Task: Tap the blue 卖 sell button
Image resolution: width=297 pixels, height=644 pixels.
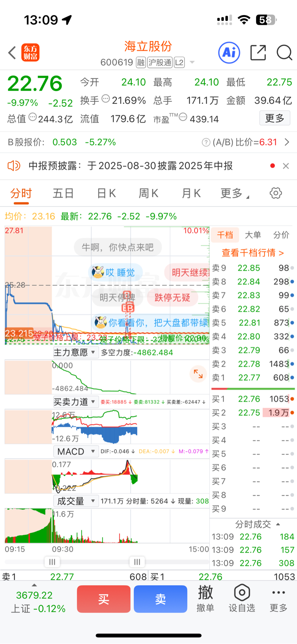Action: (160, 599)
